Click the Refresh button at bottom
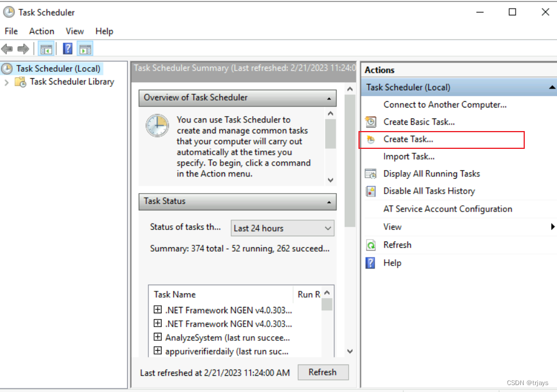This screenshot has height=392, width=557. coord(323,372)
